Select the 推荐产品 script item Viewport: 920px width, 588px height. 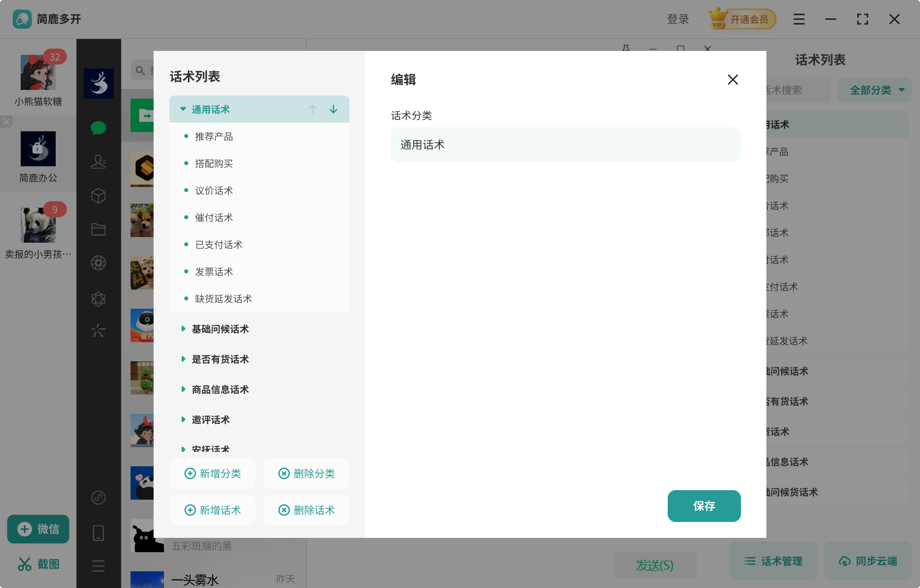pyautogui.click(x=214, y=136)
